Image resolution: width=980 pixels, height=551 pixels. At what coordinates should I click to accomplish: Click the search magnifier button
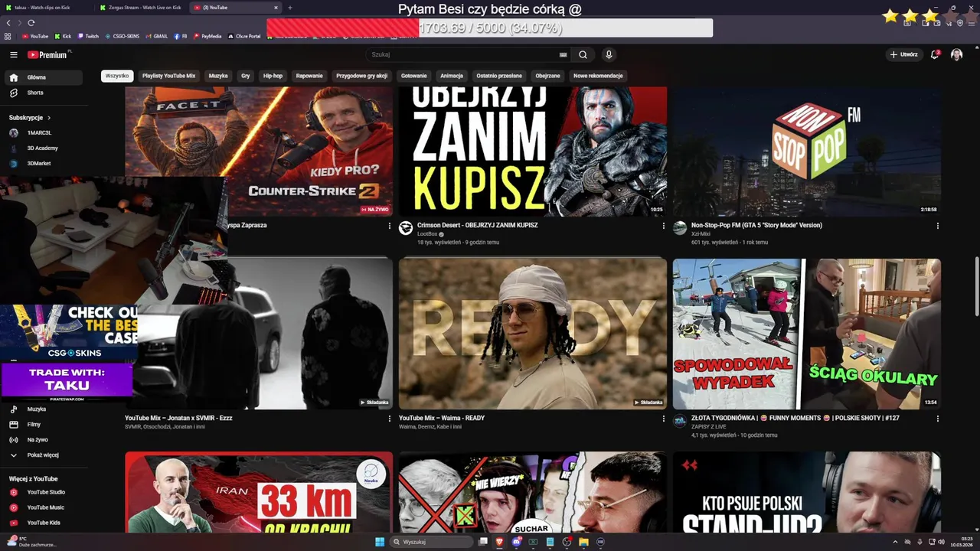point(583,55)
